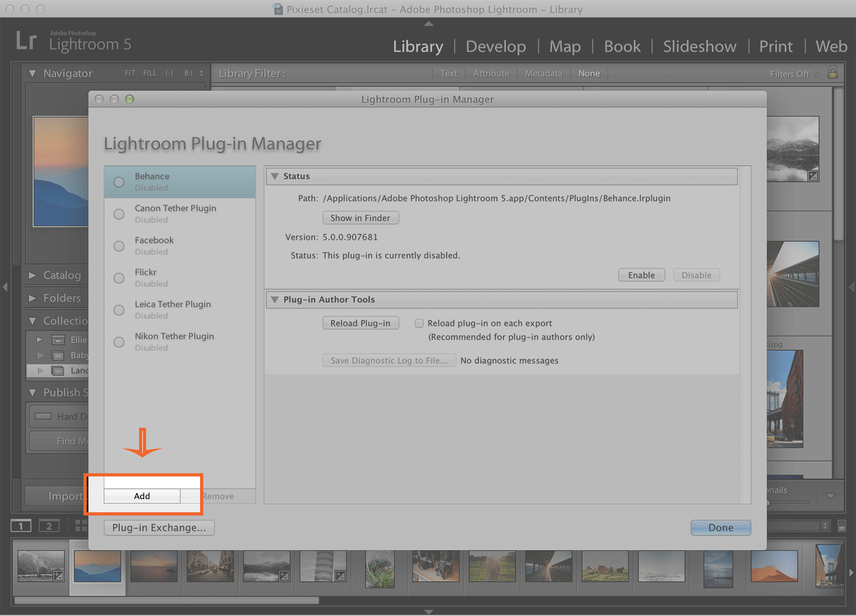Click the Lightroom 5 logo icon
The height and width of the screenshot is (616, 856).
[27, 41]
